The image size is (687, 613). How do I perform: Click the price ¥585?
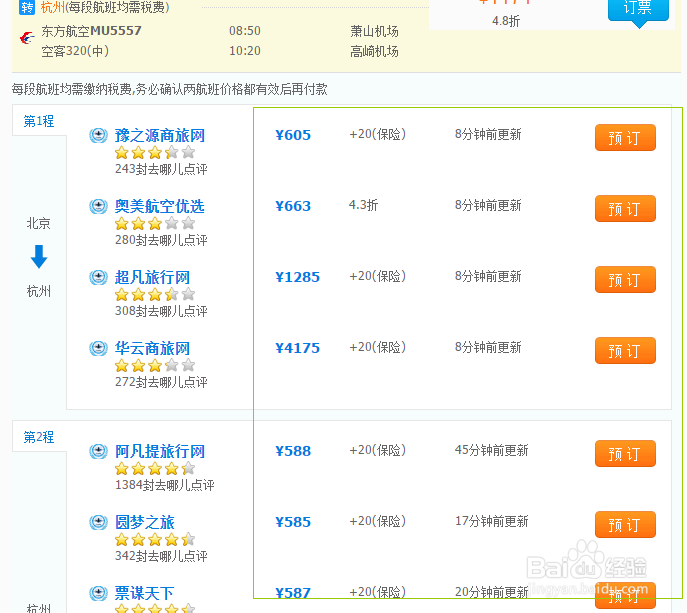coord(293,522)
